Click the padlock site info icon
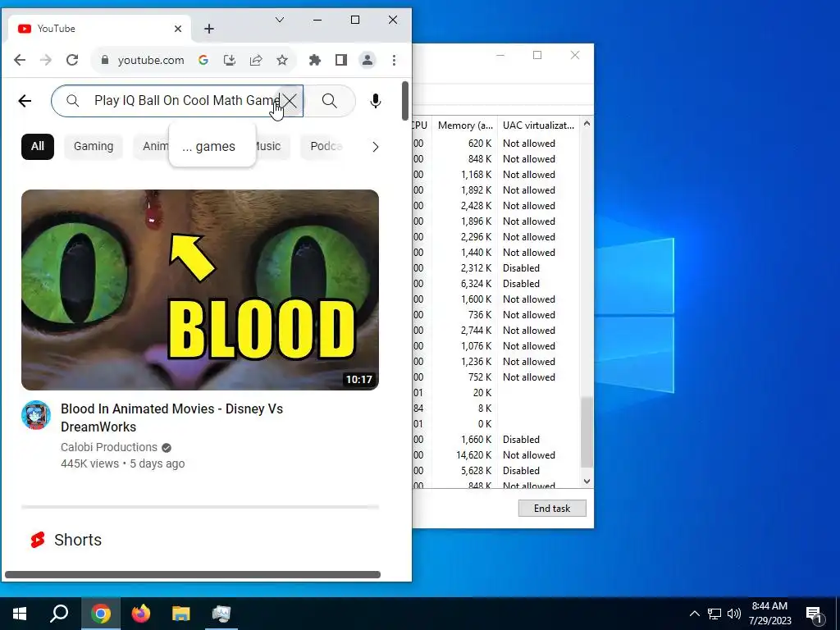Viewport: 840px width, 630px height. click(105, 60)
